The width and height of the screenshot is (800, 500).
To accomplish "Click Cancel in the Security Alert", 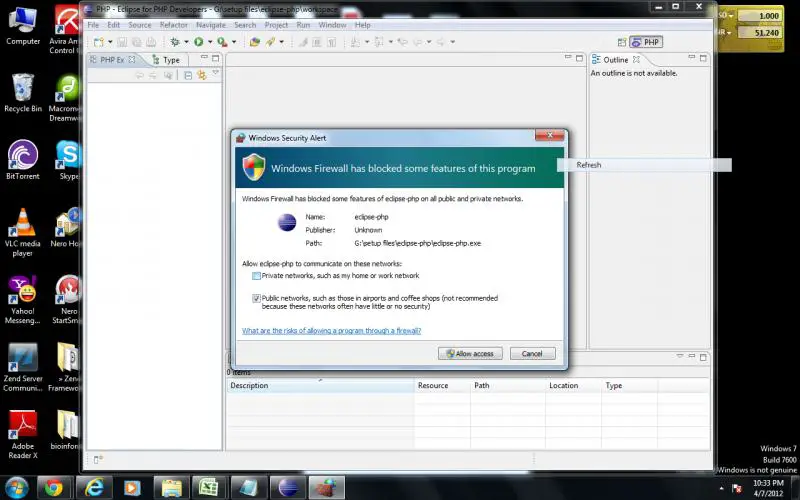I will 532,354.
